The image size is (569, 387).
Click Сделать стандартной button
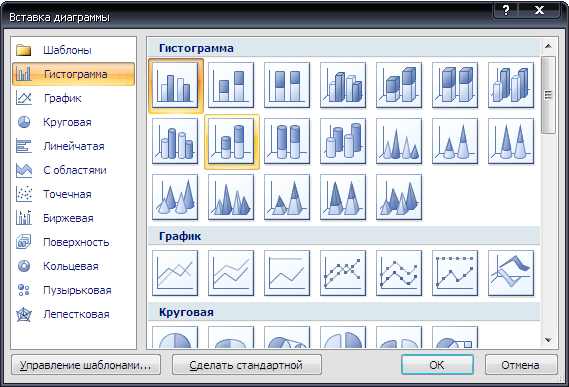point(247,365)
